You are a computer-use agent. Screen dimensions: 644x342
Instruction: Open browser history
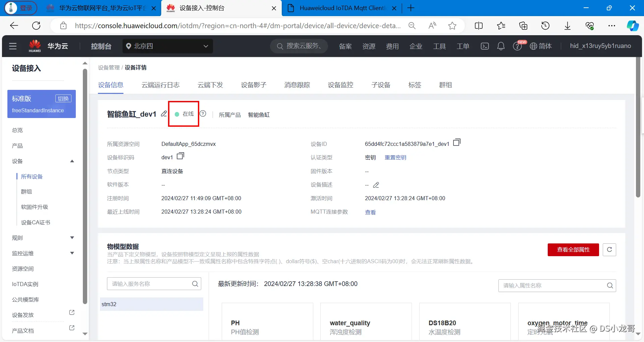click(545, 26)
